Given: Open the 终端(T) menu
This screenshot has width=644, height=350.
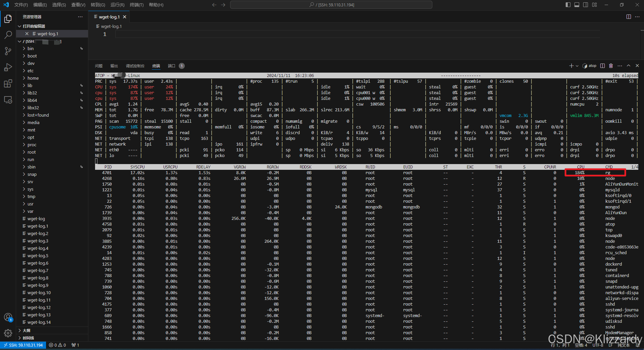Looking at the screenshot, I should click(x=136, y=5).
